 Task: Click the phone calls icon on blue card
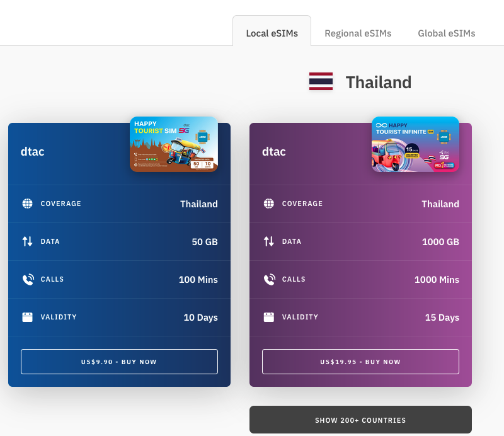[28, 279]
